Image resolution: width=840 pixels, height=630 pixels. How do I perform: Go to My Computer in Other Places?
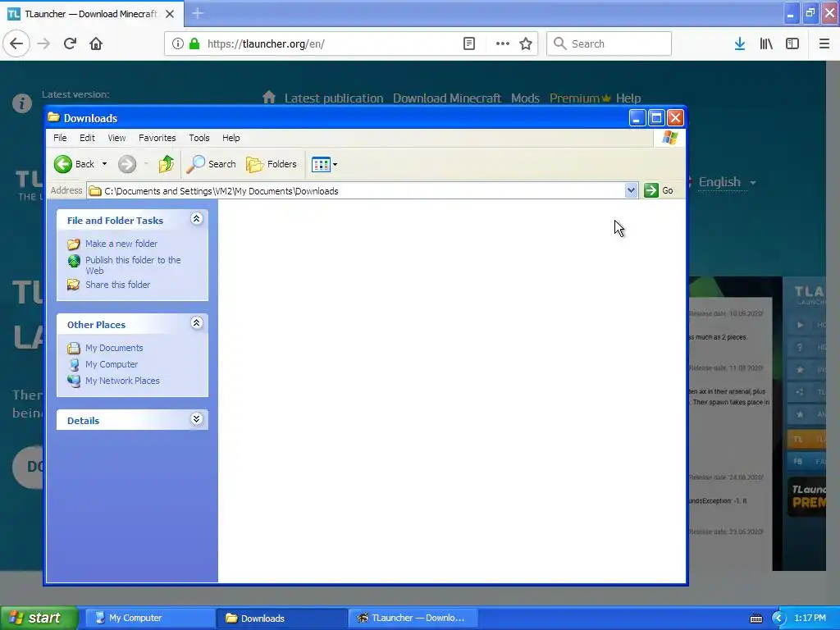[x=112, y=364]
